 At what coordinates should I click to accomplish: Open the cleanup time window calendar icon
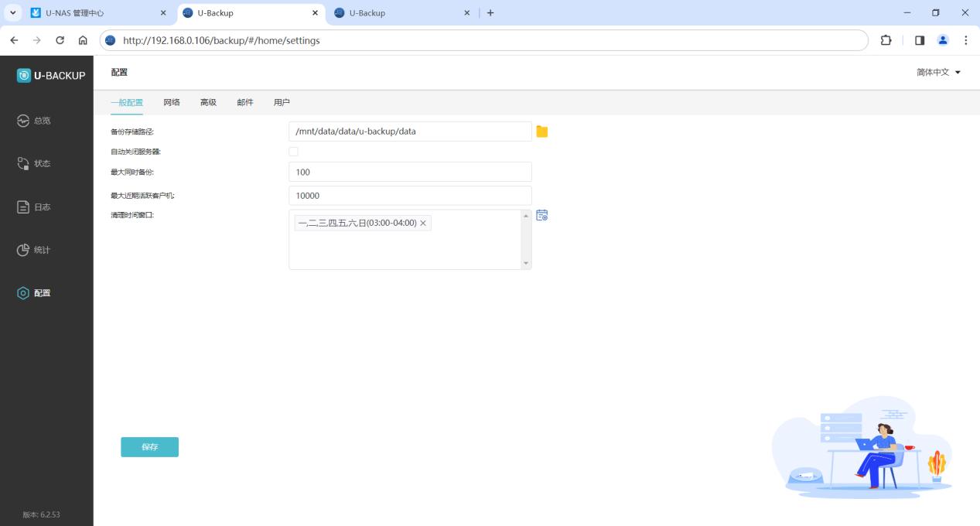click(541, 216)
